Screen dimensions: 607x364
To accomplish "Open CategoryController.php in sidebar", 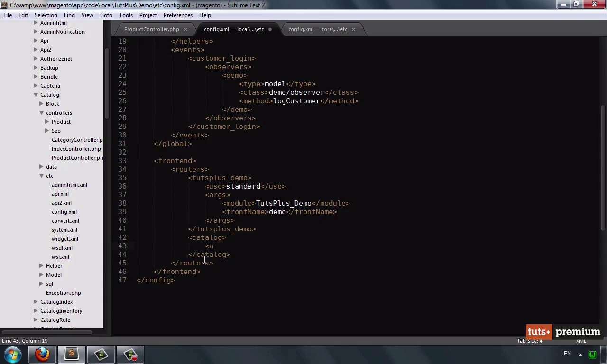I will (x=77, y=140).
